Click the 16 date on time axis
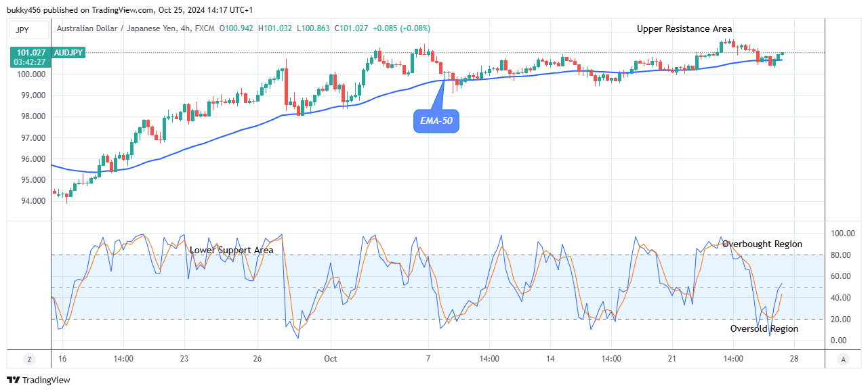The height and width of the screenshot is (392, 868). (x=62, y=359)
